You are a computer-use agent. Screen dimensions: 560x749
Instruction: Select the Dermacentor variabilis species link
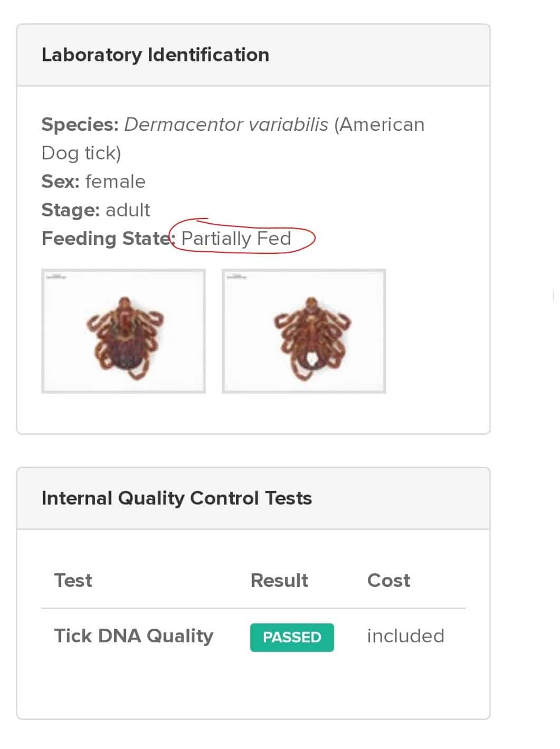[227, 125]
